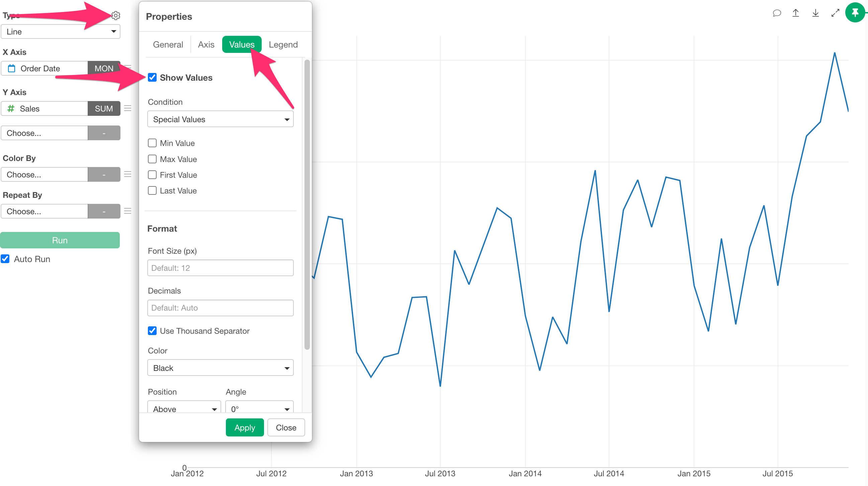Expand chart to full screen

[x=835, y=13]
